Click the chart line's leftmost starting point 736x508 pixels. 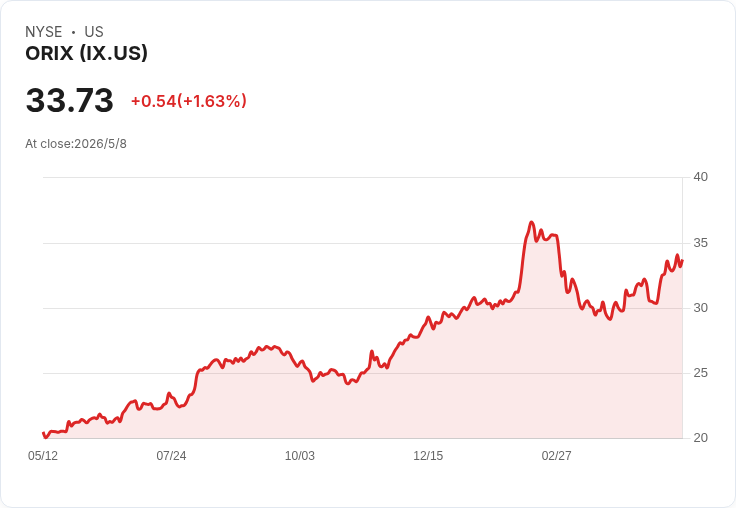(43, 433)
